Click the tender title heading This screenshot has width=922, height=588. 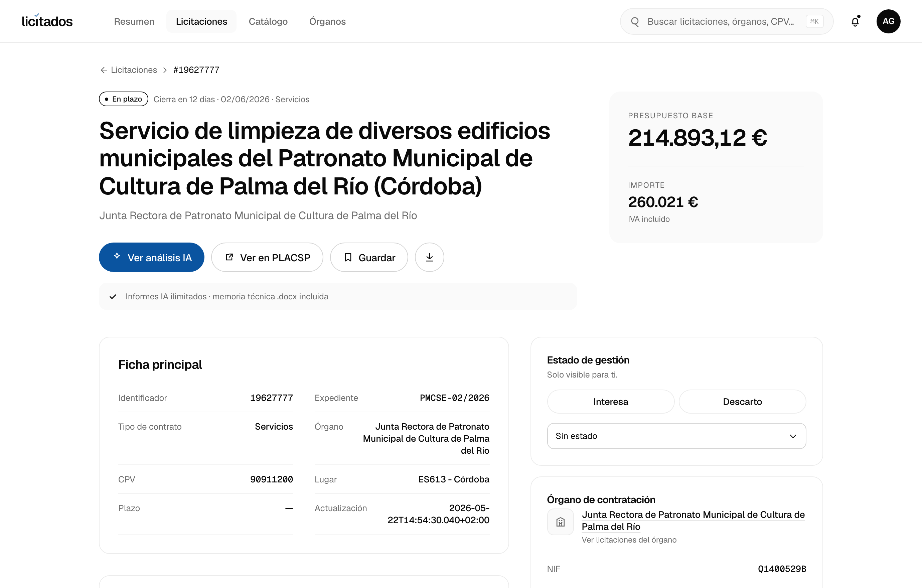tap(325, 158)
